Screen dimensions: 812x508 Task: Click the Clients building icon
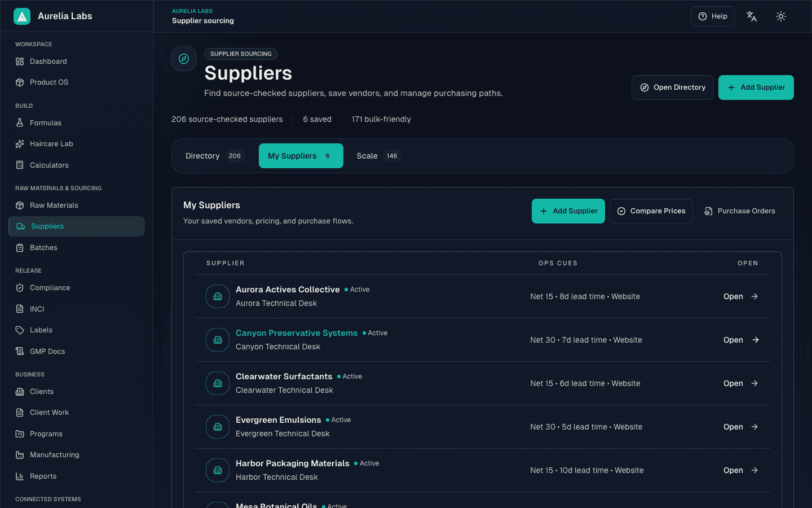click(20, 392)
